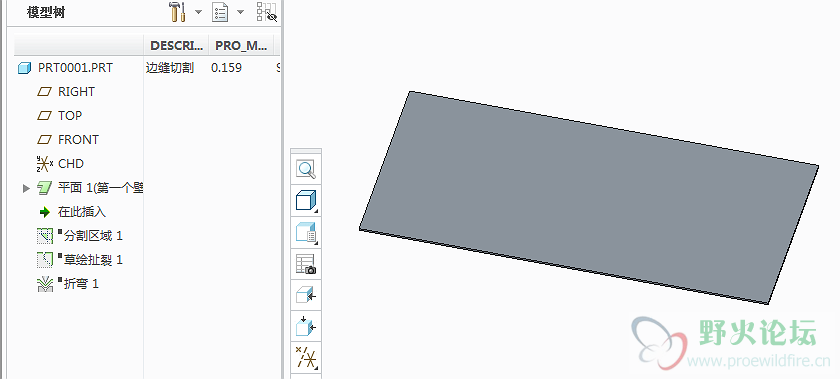
Task: Open the view manager camera table icon
Action: (x=306, y=264)
